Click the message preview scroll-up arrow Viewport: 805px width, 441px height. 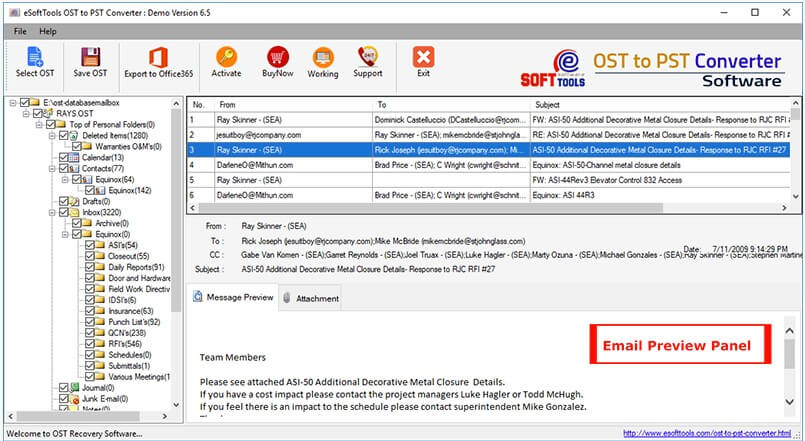(790, 331)
